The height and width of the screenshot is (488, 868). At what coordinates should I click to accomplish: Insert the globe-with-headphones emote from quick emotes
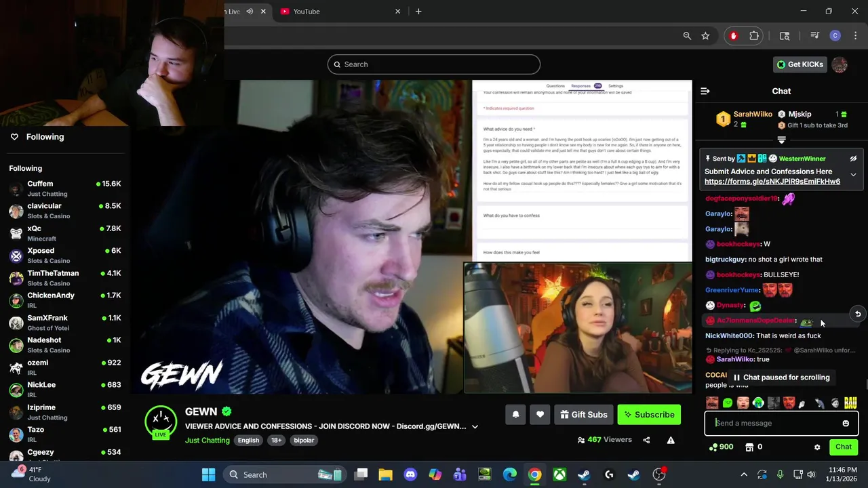point(758,403)
